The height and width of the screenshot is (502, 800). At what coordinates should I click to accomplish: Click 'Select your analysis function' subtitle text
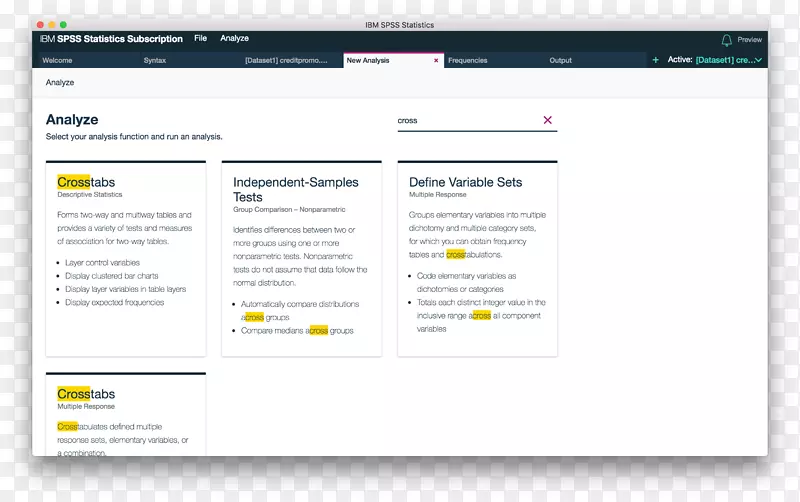tap(134, 137)
